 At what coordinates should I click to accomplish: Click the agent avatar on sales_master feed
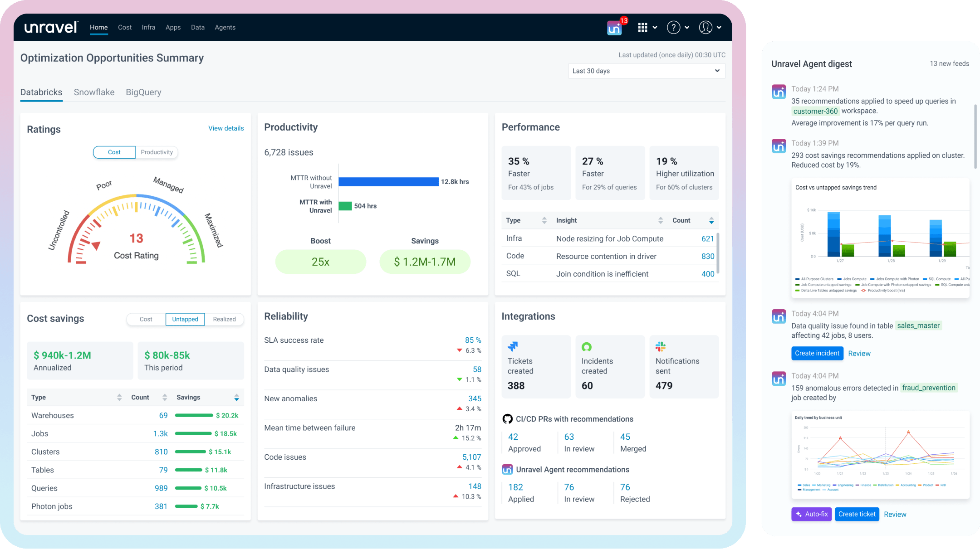[779, 316]
